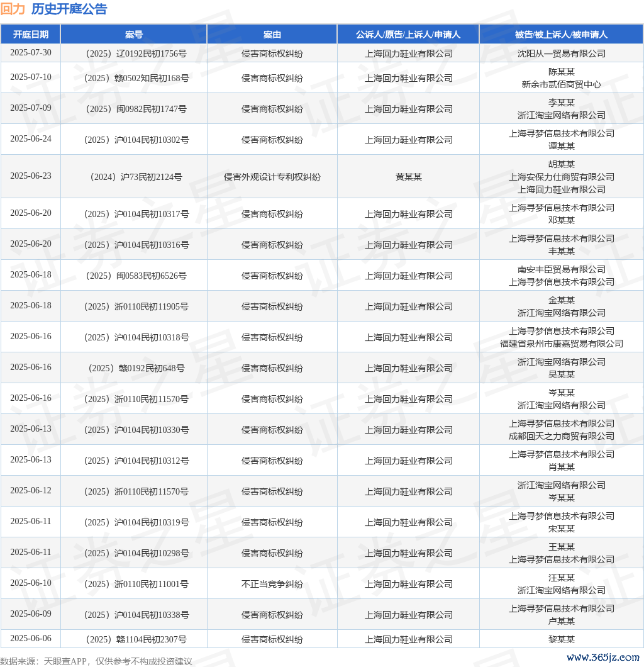Click defendant name 李某某

pyautogui.click(x=562, y=103)
